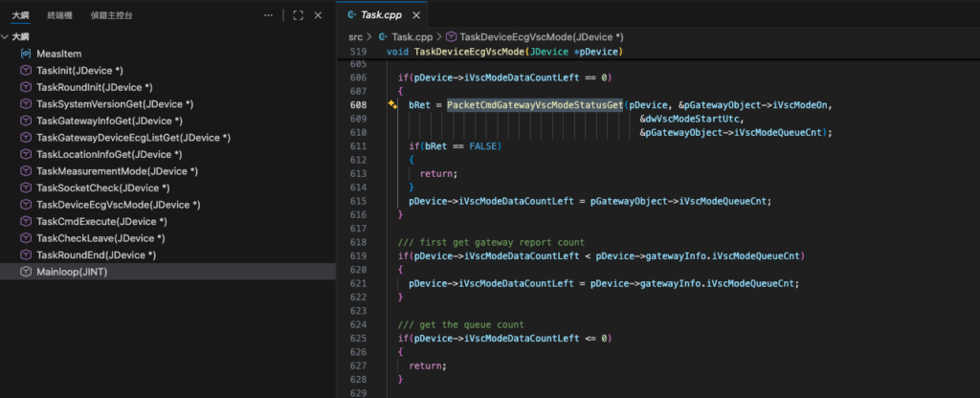Open the src breadcrumb folder dropdown
Viewport: 980px width, 398px height.
coord(355,35)
